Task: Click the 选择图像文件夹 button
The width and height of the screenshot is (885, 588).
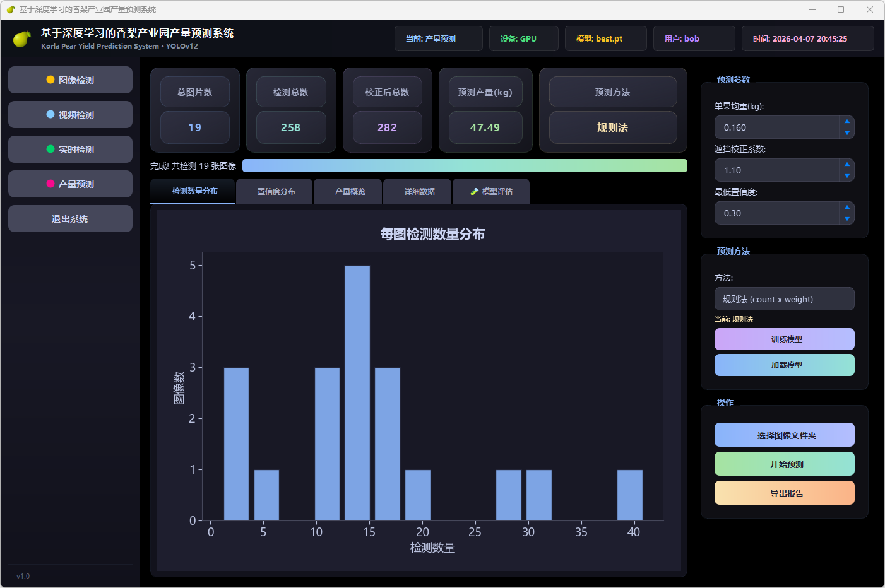Action: (x=784, y=435)
